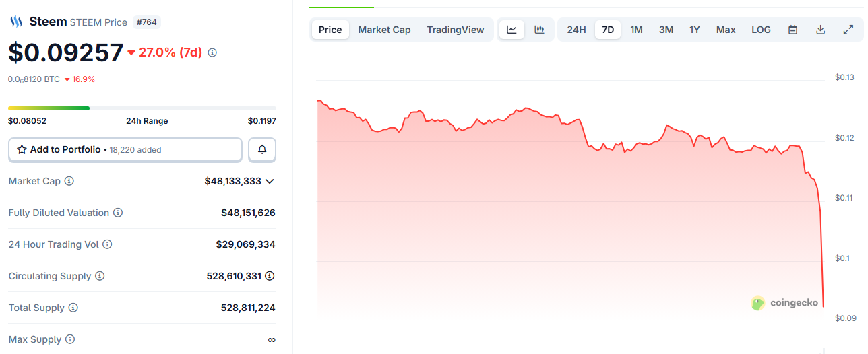The width and height of the screenshot is (868, 354).
Task: Switch to the Market Cap tab
Action: (x=384, y=30)
